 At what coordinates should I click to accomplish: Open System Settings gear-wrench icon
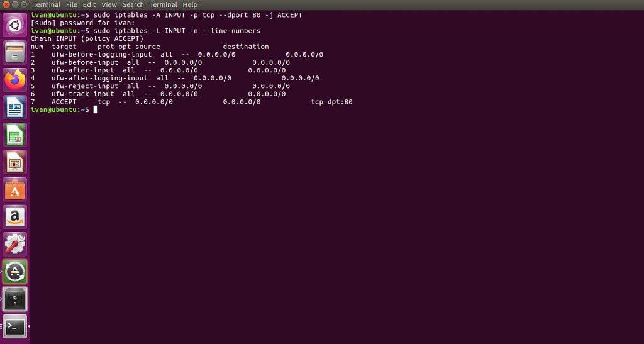point(15,245)
